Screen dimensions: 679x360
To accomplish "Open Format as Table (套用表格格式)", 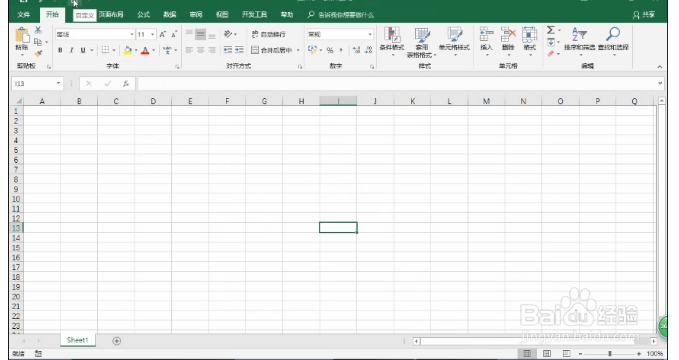I will tap(422, 42).
